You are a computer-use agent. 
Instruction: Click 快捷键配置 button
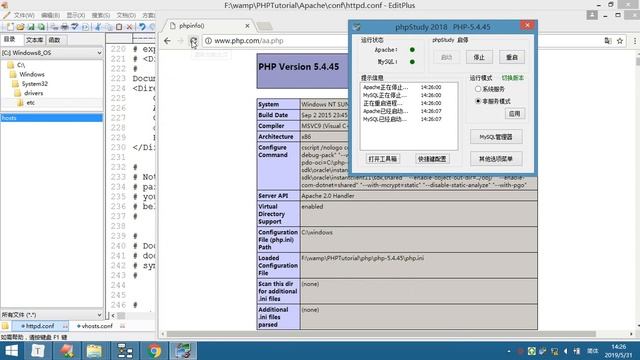[432, 159]
